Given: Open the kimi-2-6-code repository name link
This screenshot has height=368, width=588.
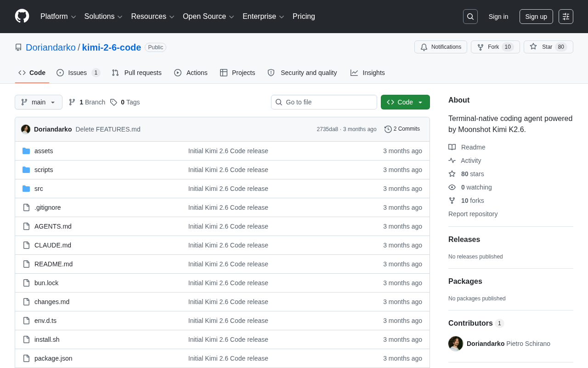Looking at the screenshot, I should [x=112, y=47].
